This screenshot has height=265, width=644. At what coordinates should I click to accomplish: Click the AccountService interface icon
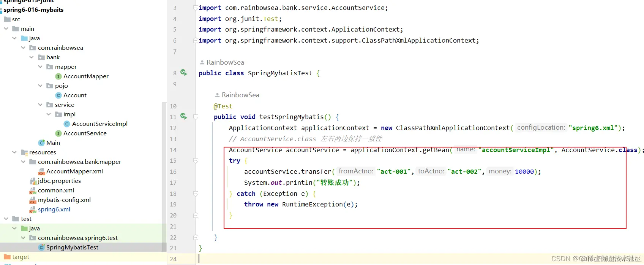coord(58,133)
